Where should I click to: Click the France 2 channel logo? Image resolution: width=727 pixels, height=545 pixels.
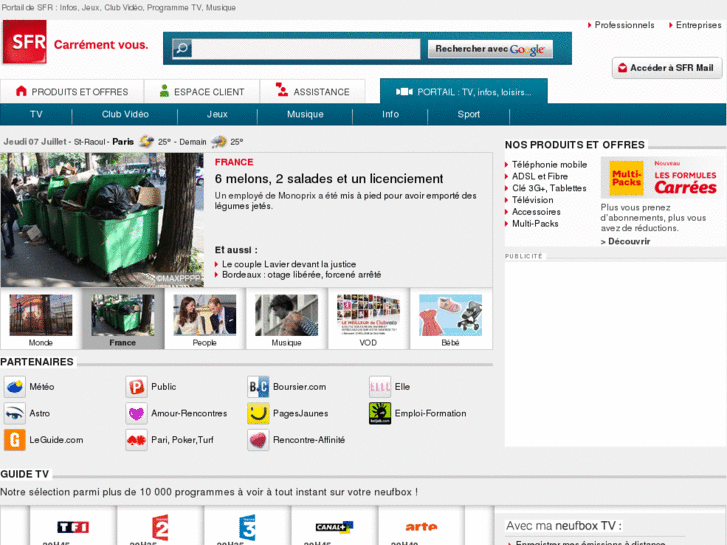coord(160,527)
